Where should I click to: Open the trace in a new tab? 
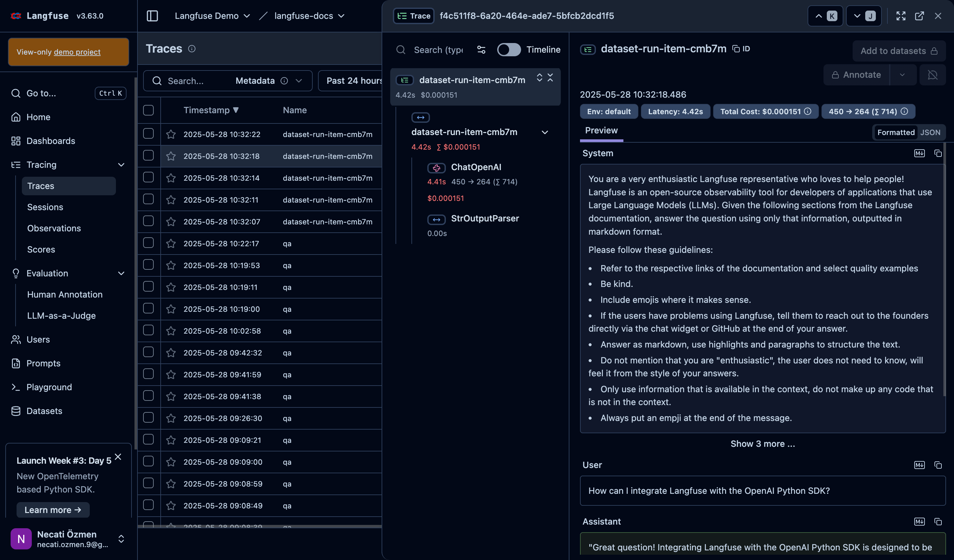[x=919, y=16]
